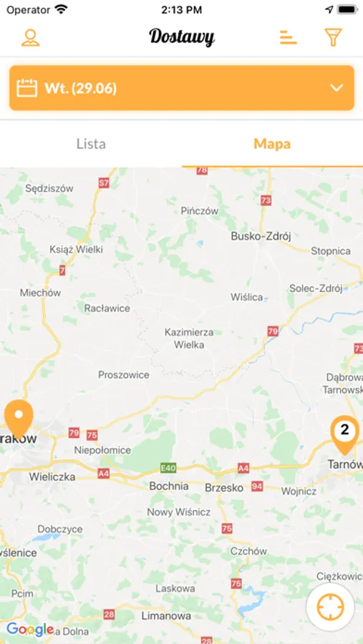Click the Wi-Fi status bar icon
The image size is (363, 644).
62,9
